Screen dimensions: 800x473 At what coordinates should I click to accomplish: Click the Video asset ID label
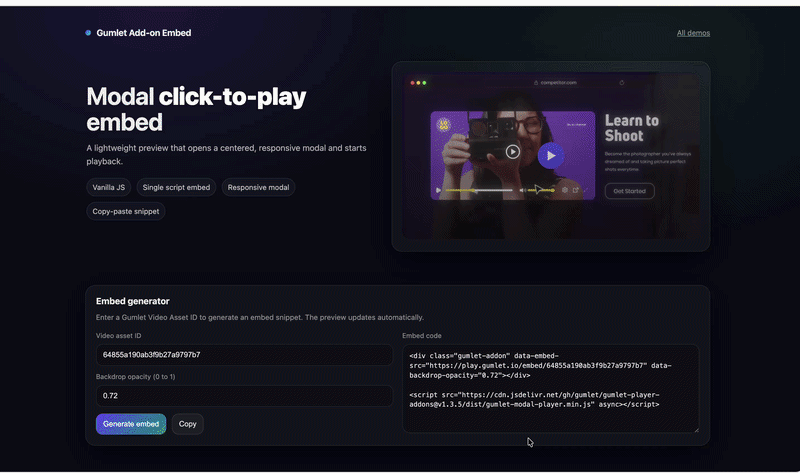[118, 336]
